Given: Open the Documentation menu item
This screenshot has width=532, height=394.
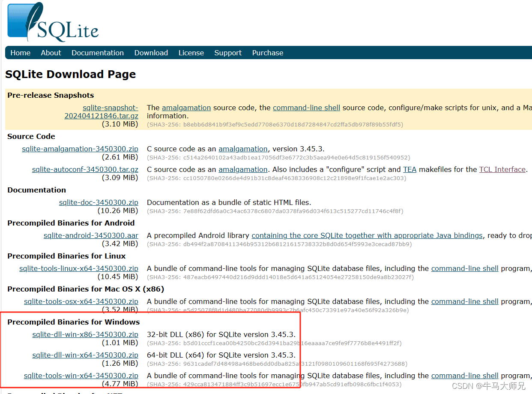Looking at the screenshot, I should pos(98,53).
